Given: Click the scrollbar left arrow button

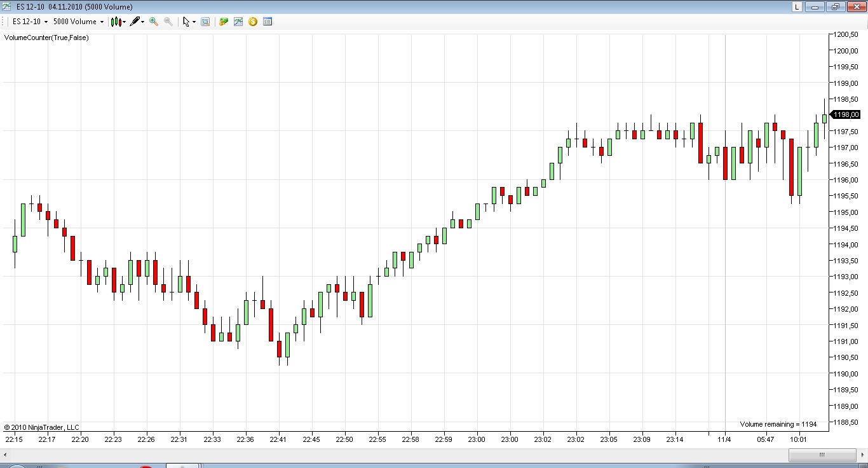Looking at the screenshot, I should click(x=5, y=455).
